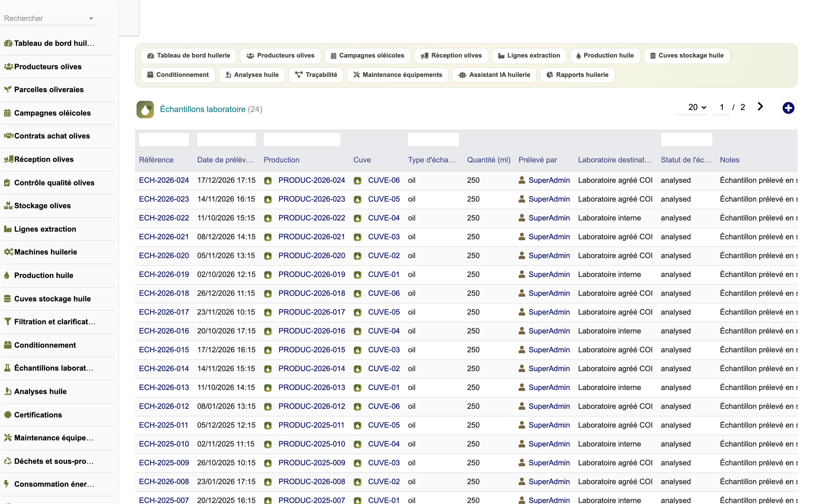Click the Notes column header
815x504 pixels.
[x=730, y=160]
